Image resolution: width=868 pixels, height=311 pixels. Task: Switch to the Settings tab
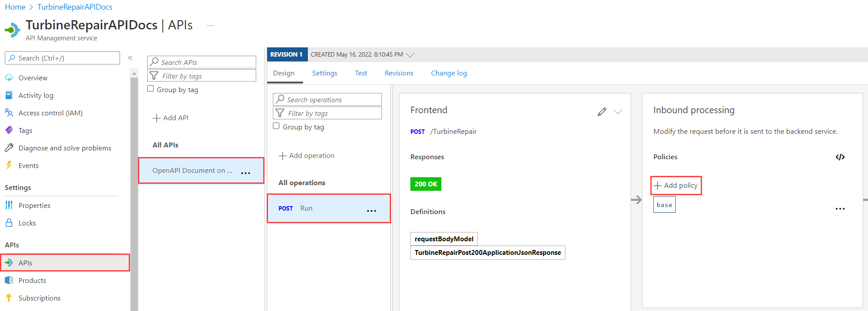click(x=325, y=73)
